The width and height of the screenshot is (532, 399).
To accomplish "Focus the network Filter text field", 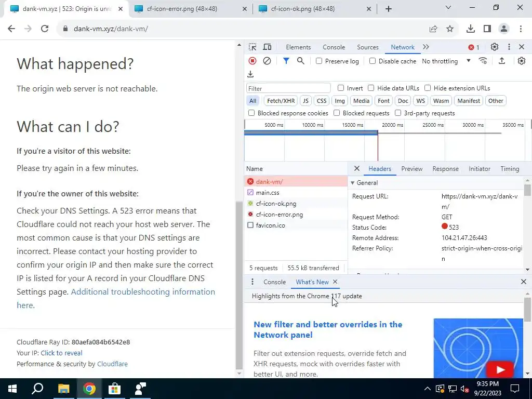I will 288,88.
